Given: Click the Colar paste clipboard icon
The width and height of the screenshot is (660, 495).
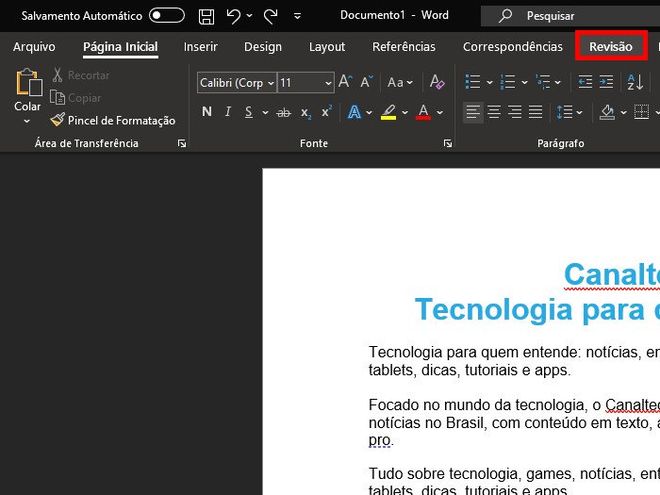Looking at the screenshot, I should click(x=29, y=83).
